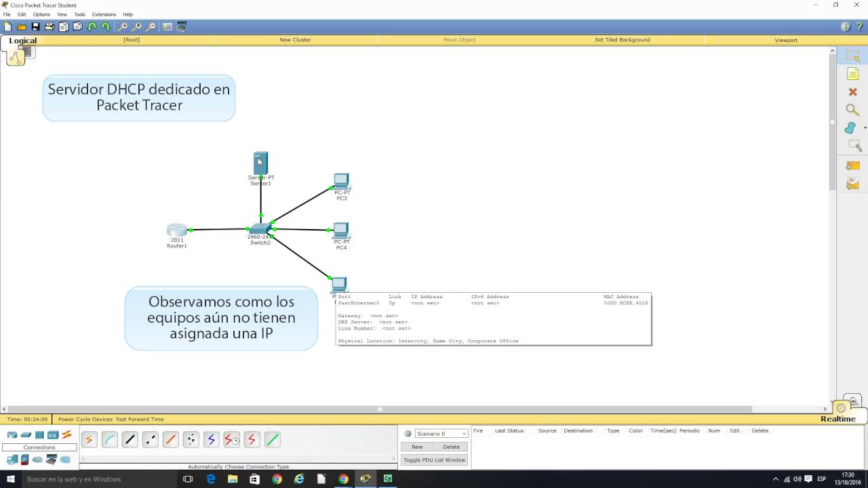This screenshot has height=488, width=868.
Task: Click Fast Forward Time
Action: pos(140,420)
